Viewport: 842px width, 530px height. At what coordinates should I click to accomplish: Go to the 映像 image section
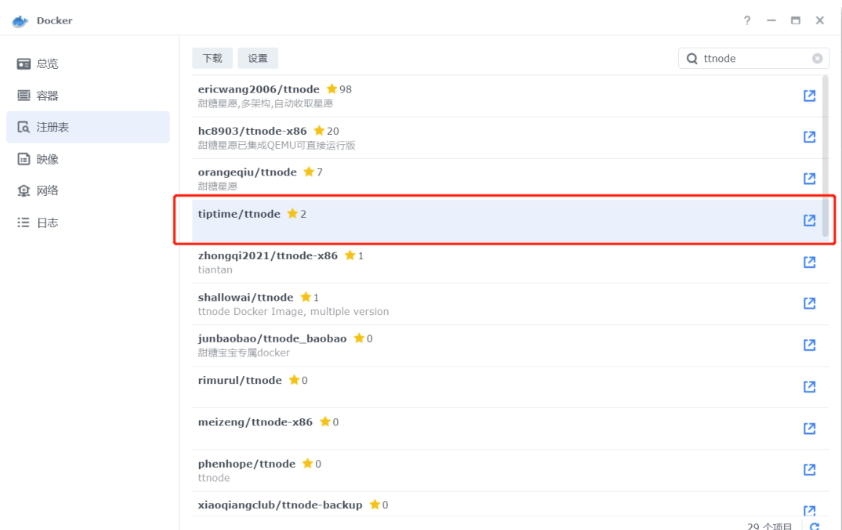tap(48, 159)
